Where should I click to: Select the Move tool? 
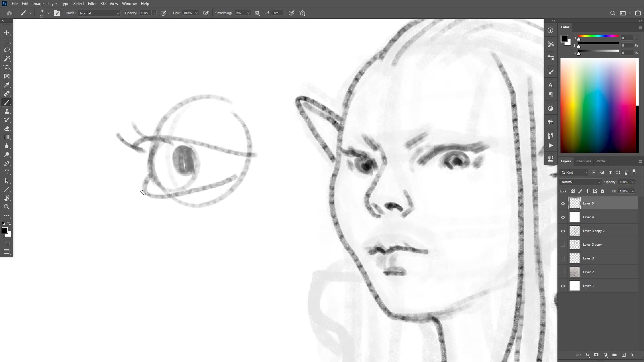7,33
